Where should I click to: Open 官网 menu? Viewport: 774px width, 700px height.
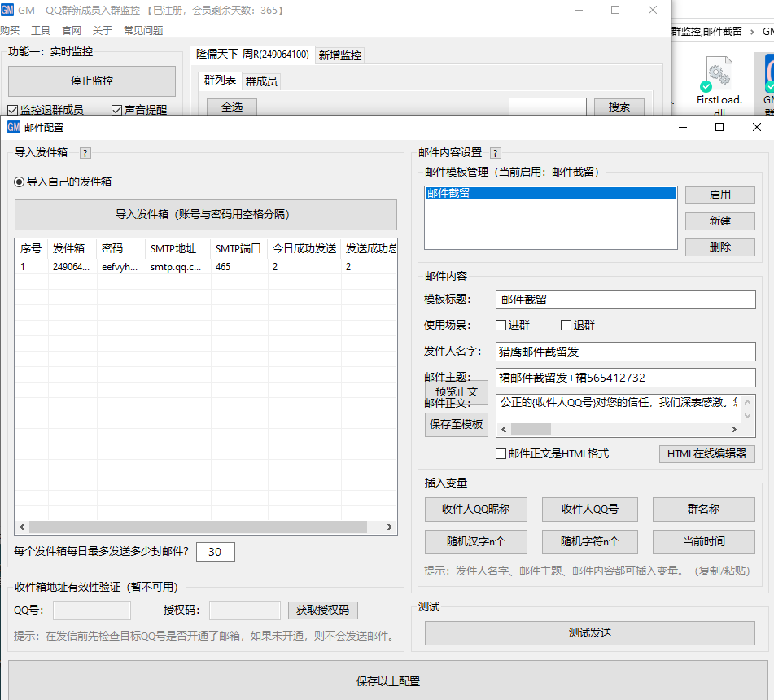tap(72, 31)
